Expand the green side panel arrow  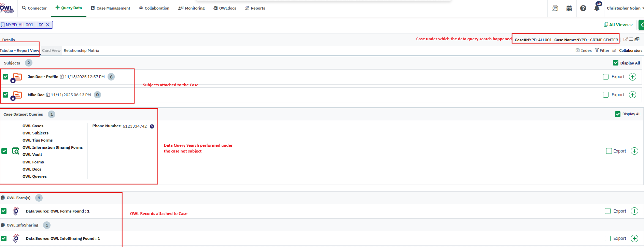(x=642, y=25)
